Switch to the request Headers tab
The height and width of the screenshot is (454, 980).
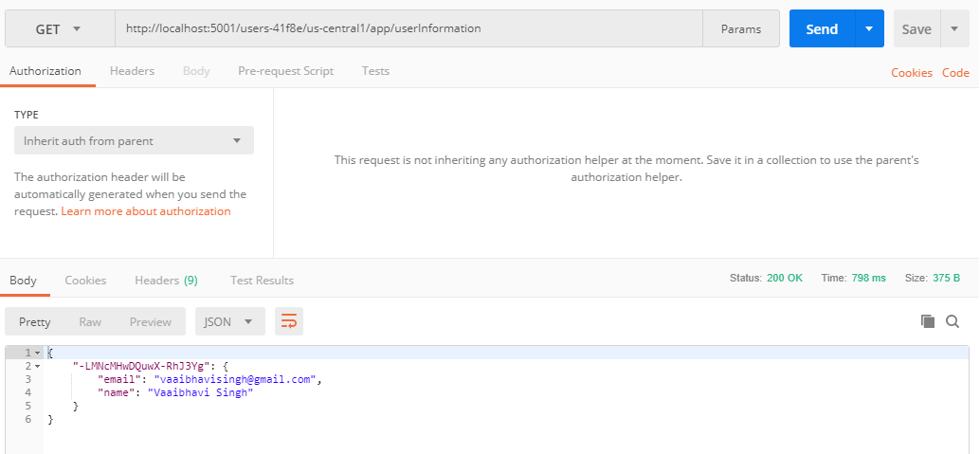tap(132, 71)
